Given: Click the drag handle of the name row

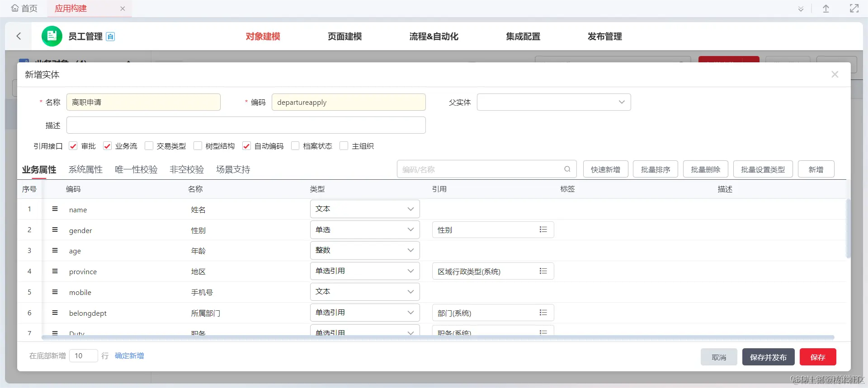Looking at the screenshot, I should tap(55, 209).
